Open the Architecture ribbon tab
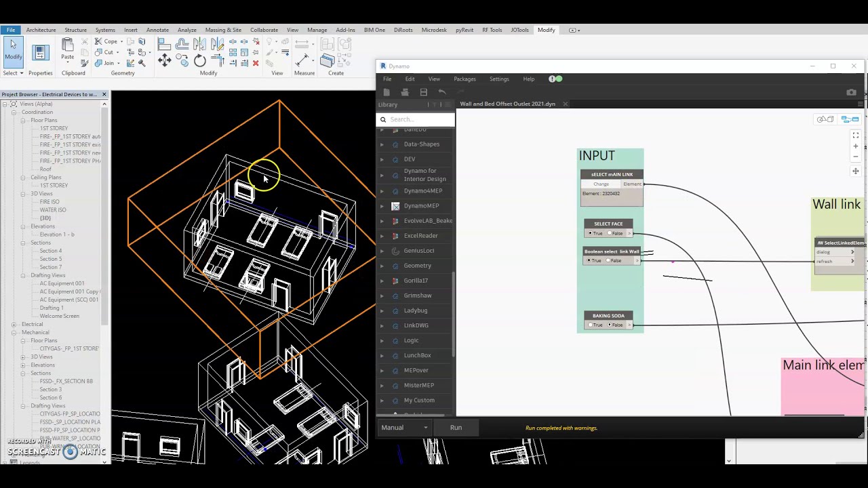The height and width of the screenshot is (488, 868). pos(41,30)
